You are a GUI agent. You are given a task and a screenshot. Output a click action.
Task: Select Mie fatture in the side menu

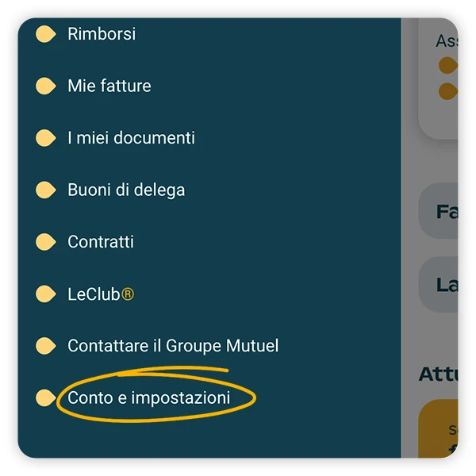[x=109, y=86]
